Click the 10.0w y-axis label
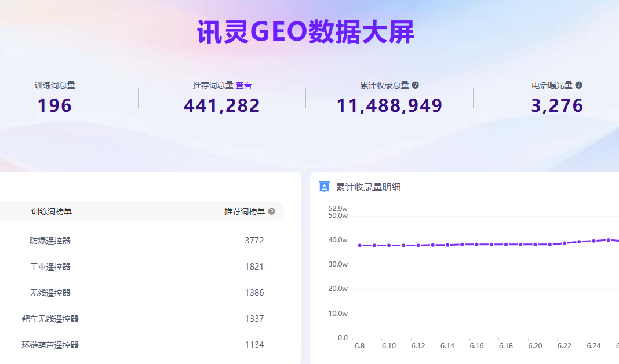 point(338,314)
